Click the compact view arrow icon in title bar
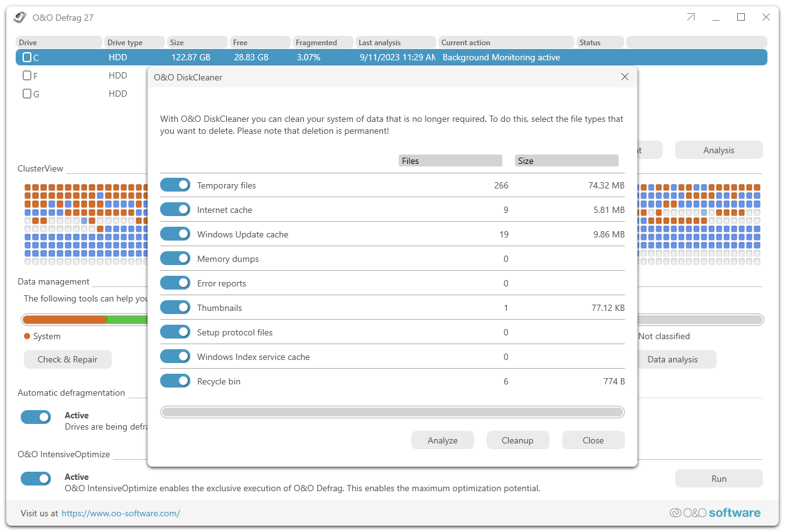 691,18
